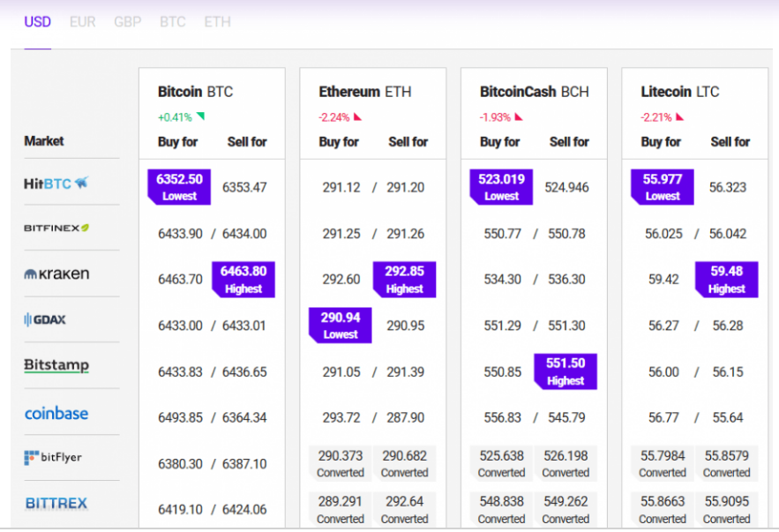Screen dimensions: 779x532
Task: Select the 6463.80 Highest Bitcoin sell price
Action: 243,280
